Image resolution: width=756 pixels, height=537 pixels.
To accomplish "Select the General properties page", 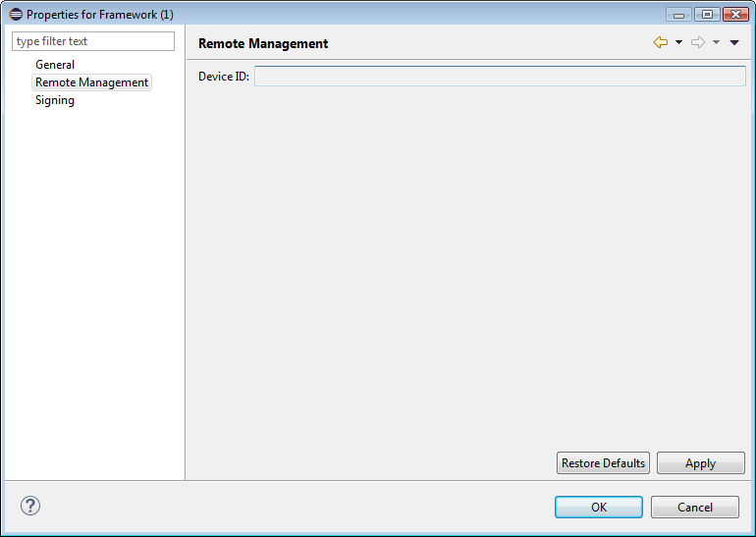I will click(x=55, y=65).
